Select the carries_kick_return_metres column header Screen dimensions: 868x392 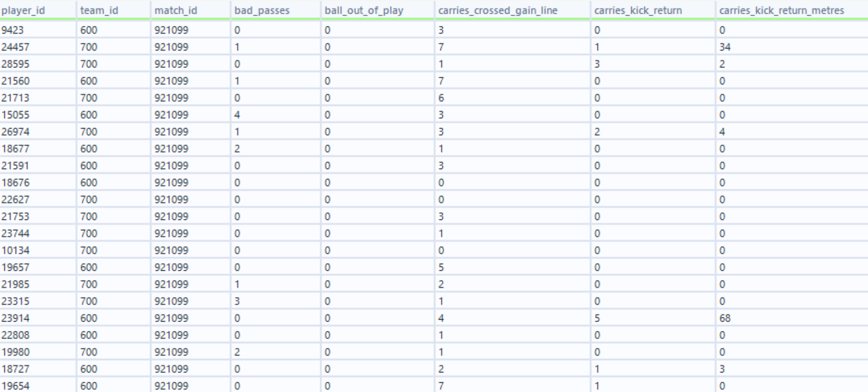[792, 10]
